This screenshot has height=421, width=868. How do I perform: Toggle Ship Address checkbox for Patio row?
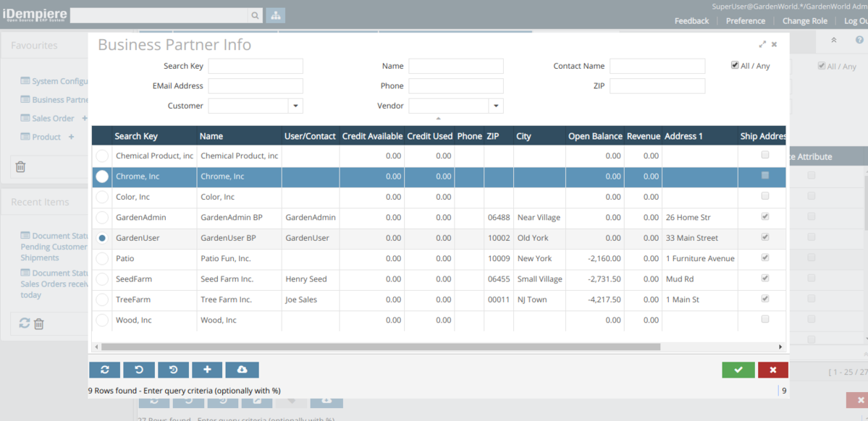(765, 258)
